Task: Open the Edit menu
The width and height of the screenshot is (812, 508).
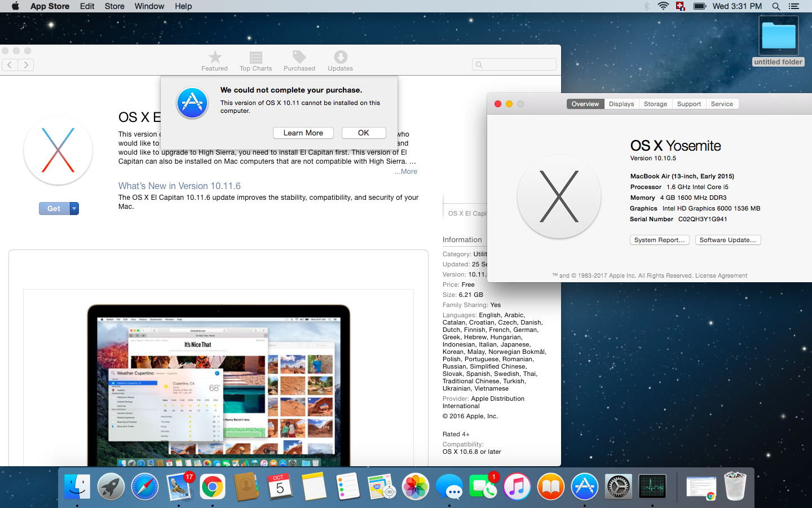Action: point(87,6)
